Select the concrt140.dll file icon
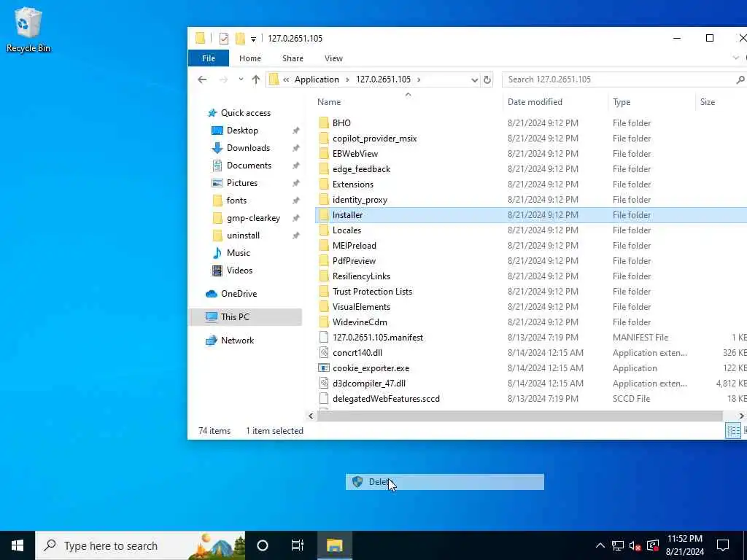This screenshot has width=747, height=560. pyautogui.click(x=324, y=353)
